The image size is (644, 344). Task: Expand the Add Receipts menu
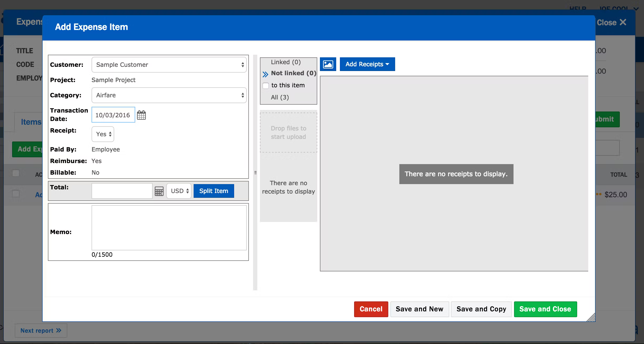pos(367,64)
